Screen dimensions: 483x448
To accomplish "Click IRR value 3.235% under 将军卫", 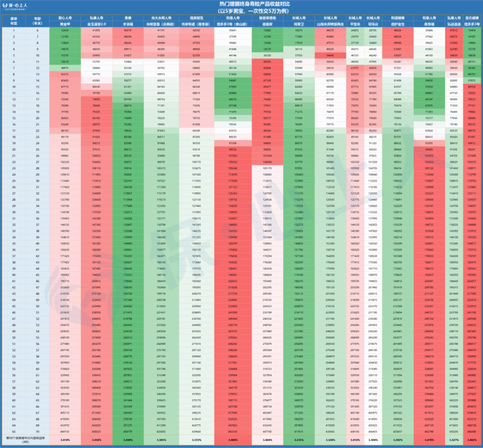I will pos(298,440).
